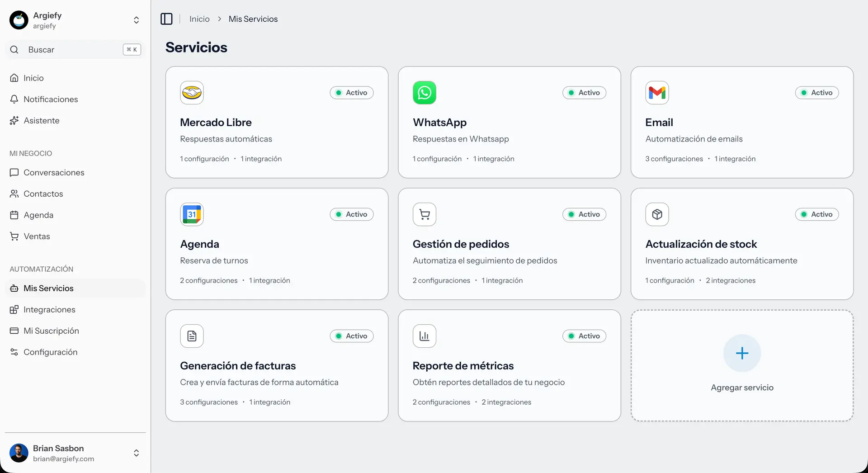Toggle Activo on Generación de facturas
The image size is (868, 473).
351,336
